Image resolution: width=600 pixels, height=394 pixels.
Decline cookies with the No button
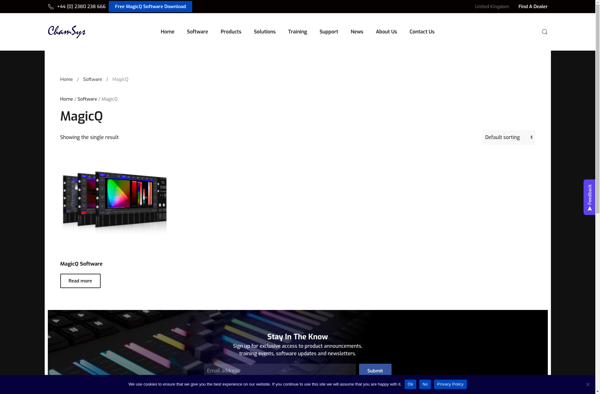425,384
